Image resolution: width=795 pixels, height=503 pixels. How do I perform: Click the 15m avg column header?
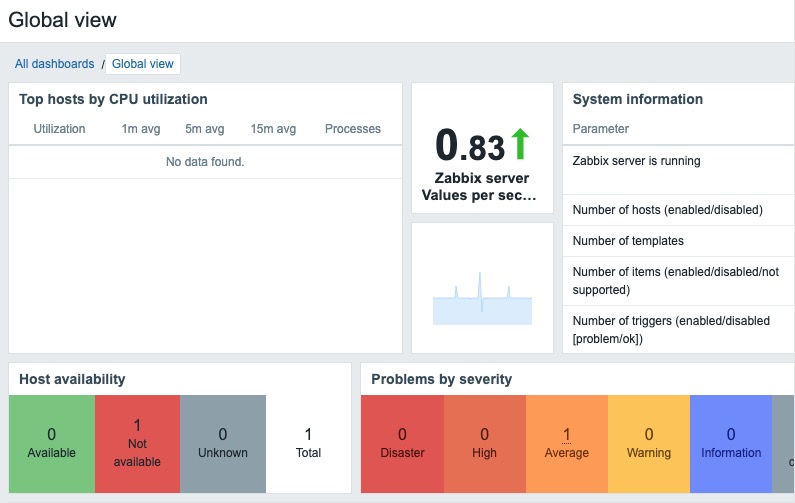pos(273,129)
